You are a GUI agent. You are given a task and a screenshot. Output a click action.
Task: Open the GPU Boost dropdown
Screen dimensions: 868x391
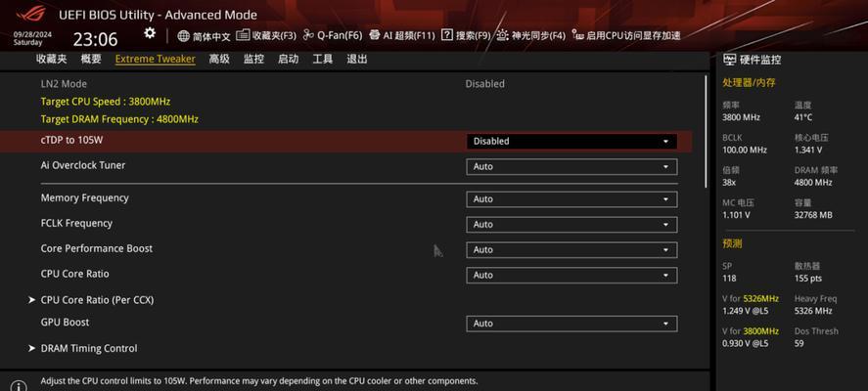[x=571, y=324]
